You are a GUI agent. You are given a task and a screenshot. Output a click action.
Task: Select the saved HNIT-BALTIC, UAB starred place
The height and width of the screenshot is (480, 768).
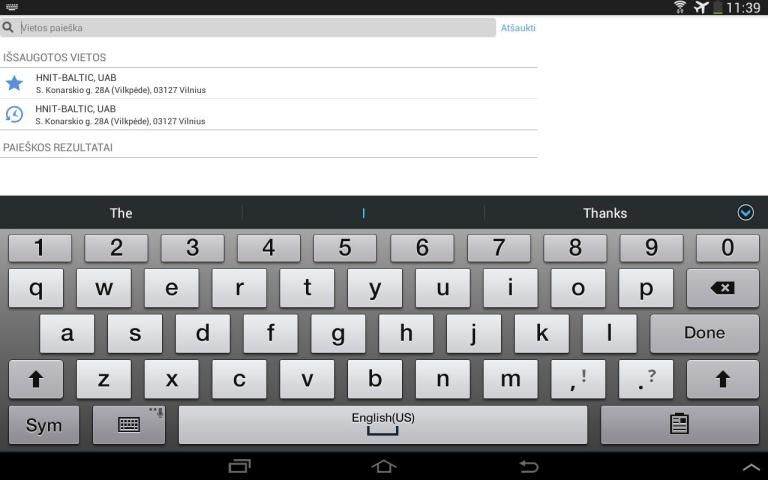[x=269, y=83]
